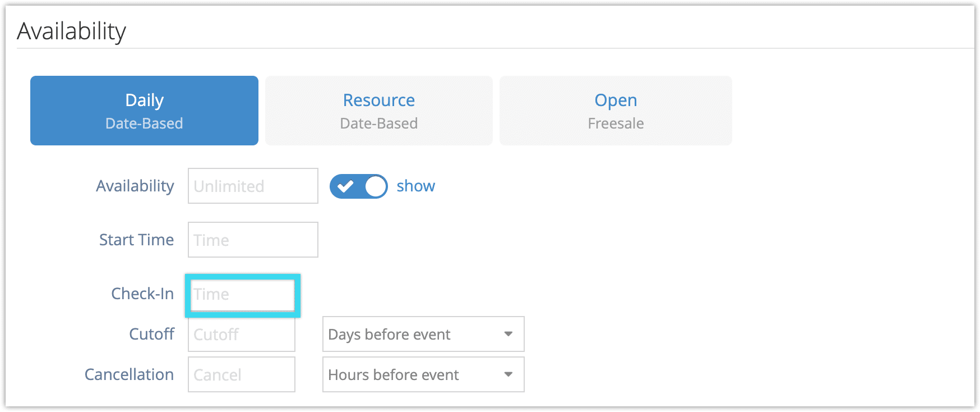This screenshot has height=412, width=980.
Task: Click the white knob of show toggle
Action: click(x=376, y=186)
